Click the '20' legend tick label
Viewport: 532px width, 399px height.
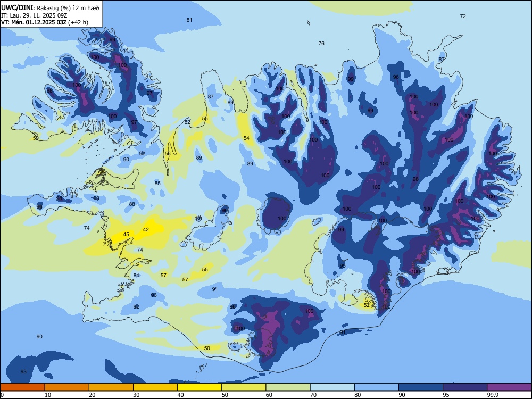click(92, 395)
